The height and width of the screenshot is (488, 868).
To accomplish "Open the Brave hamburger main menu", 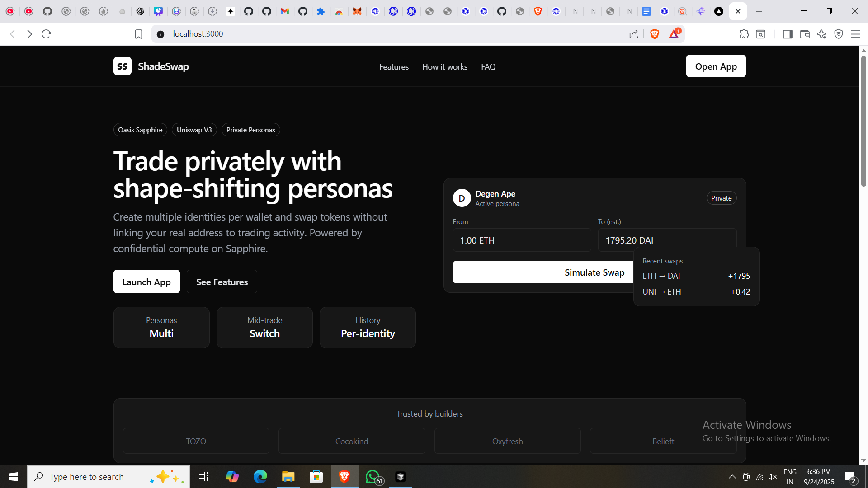I will point(855,34).
